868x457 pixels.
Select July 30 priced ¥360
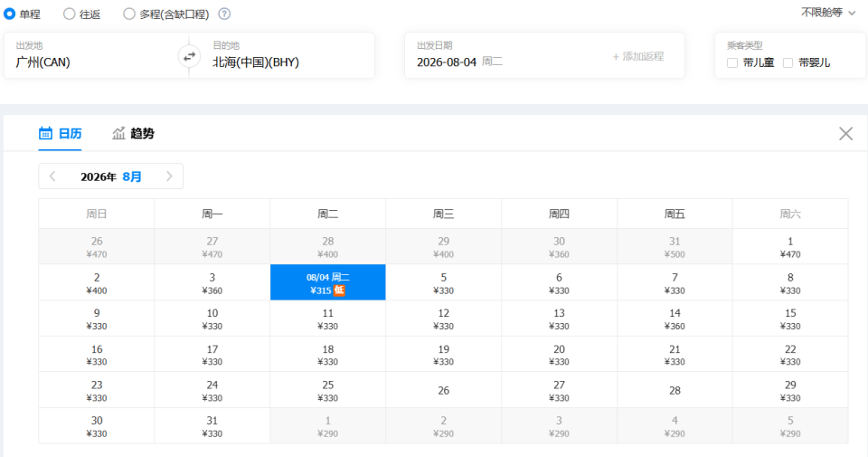[x=559, y=246]
